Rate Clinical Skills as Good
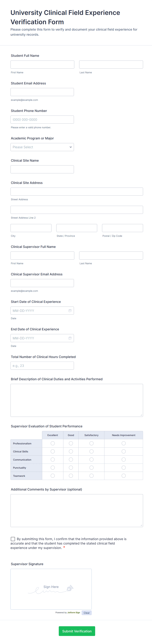152x644 pixels. pos(71,451)
